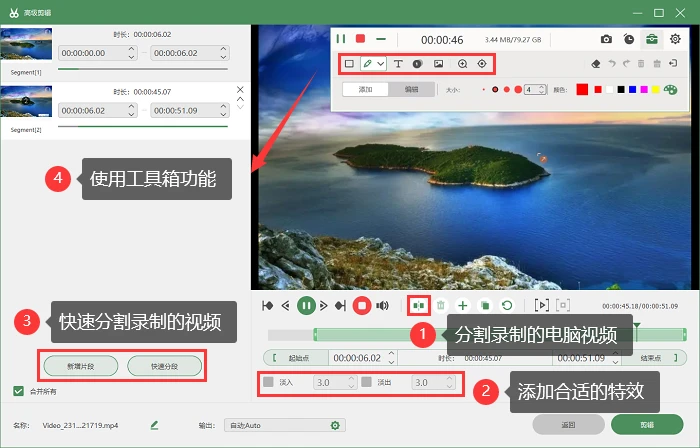700x448 pixels.
Task: Click the green Trim button
Action: [647, 425]
